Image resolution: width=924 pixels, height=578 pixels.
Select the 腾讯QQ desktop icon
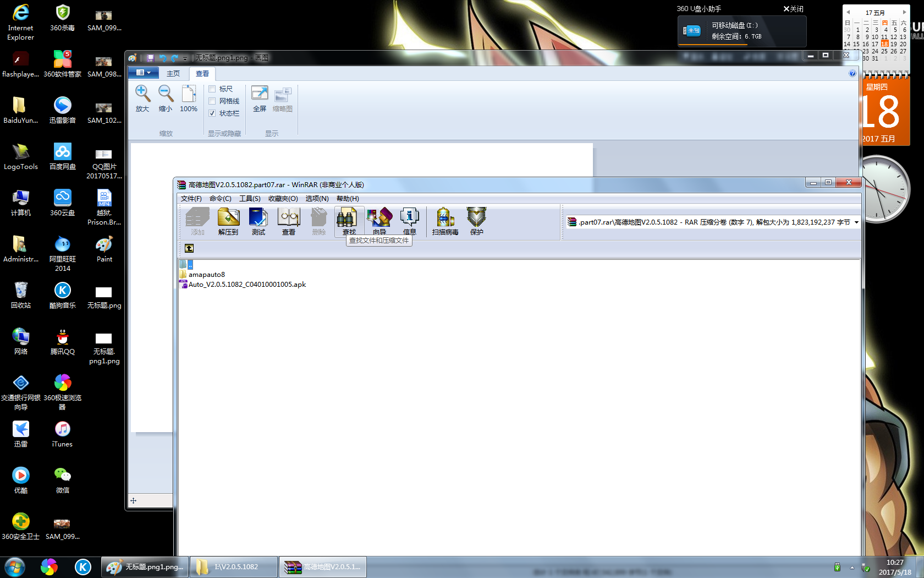(63, 341)
